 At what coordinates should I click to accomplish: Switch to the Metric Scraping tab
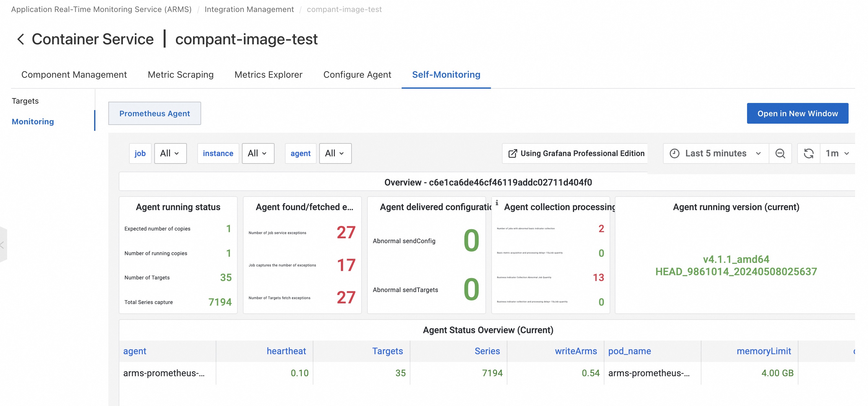pos(180,74)
